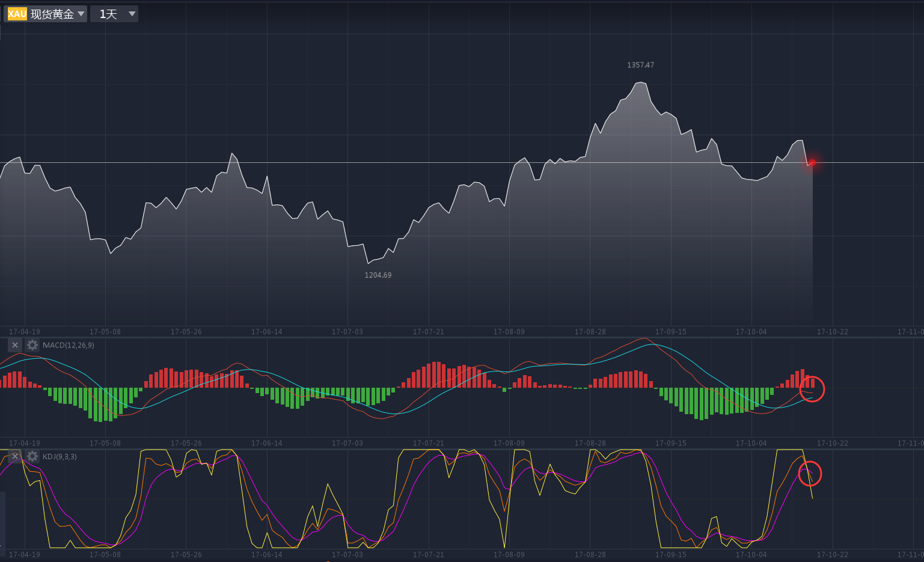
Task: Remove the MACD indicator panel
Action: (x=15, y=345)
